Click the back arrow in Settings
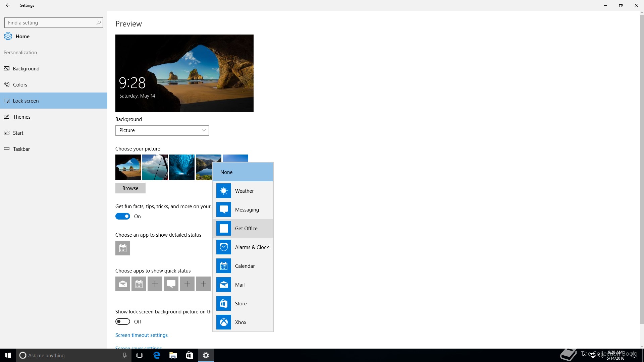This screenshot has width=644, height=362. [8, 5]
